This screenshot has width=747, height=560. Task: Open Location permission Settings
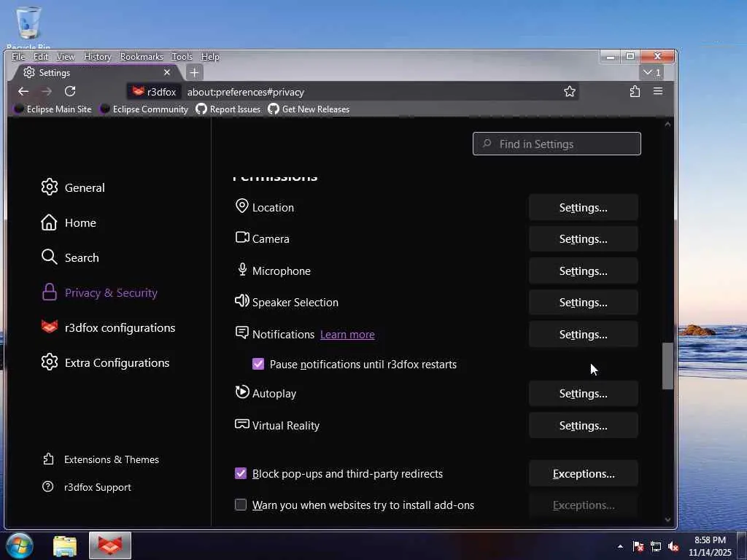coord(583,208)
